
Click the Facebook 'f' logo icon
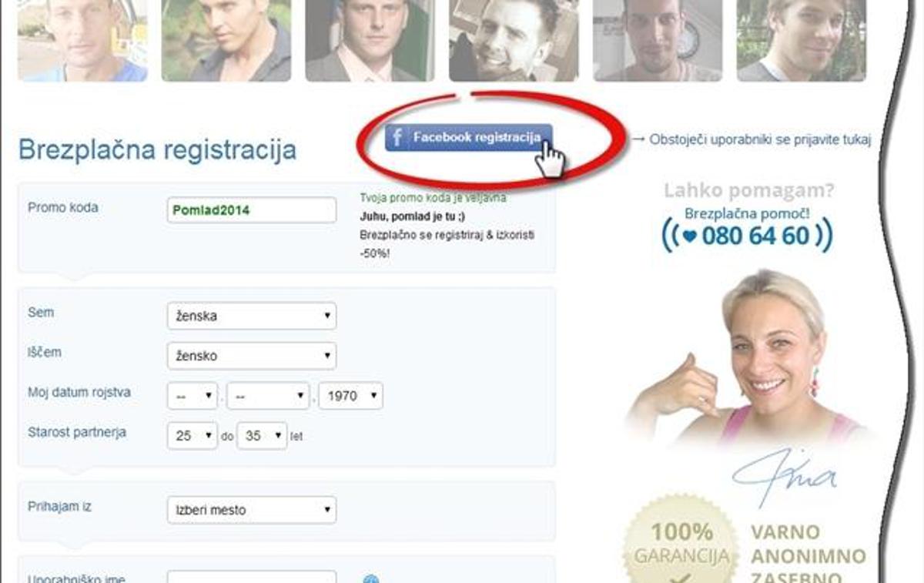point(397,138)
